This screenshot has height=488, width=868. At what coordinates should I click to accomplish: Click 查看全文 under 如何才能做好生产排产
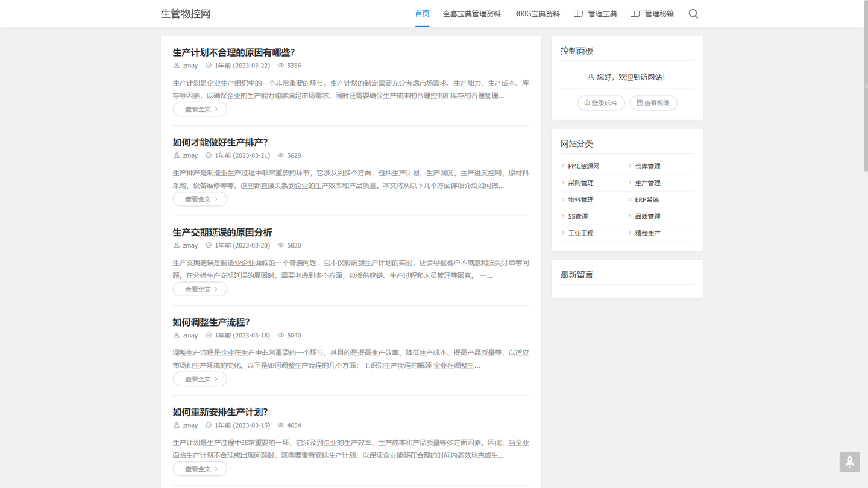click(x=200, y=199)
